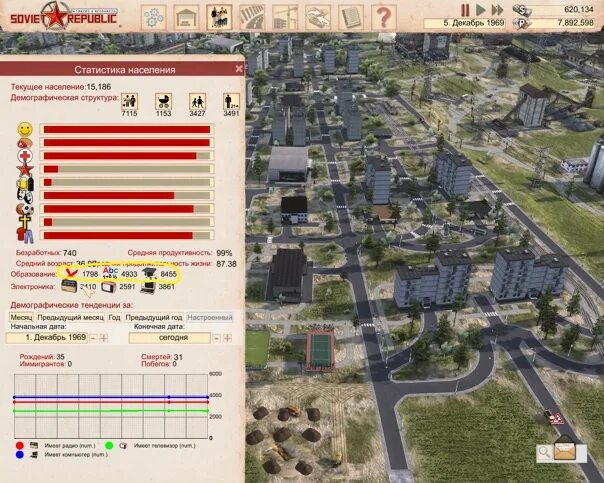Decrease the start date with minus
This screenshot has width=604, height=483.
(x=93, y=339)
